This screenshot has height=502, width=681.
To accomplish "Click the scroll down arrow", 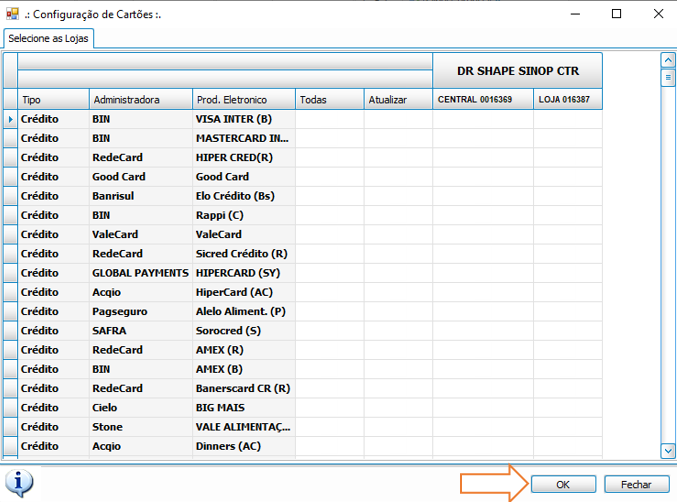I will (668, 451).
